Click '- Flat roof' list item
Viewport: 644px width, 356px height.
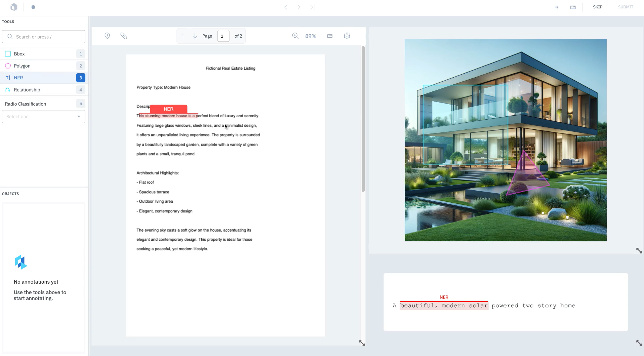click(145, 183)
